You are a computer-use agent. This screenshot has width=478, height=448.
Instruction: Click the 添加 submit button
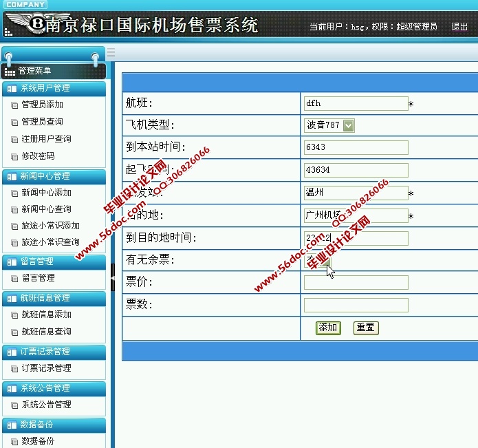point(328,328)
